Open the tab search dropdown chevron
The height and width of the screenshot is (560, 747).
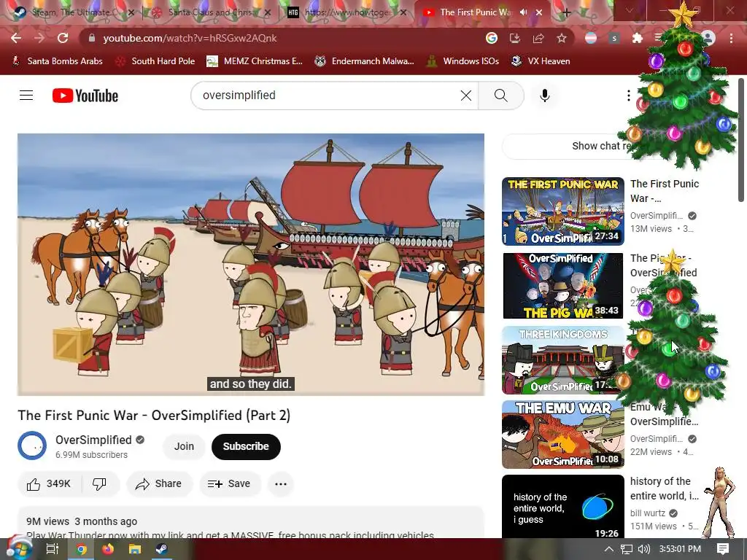click(630, 10)
